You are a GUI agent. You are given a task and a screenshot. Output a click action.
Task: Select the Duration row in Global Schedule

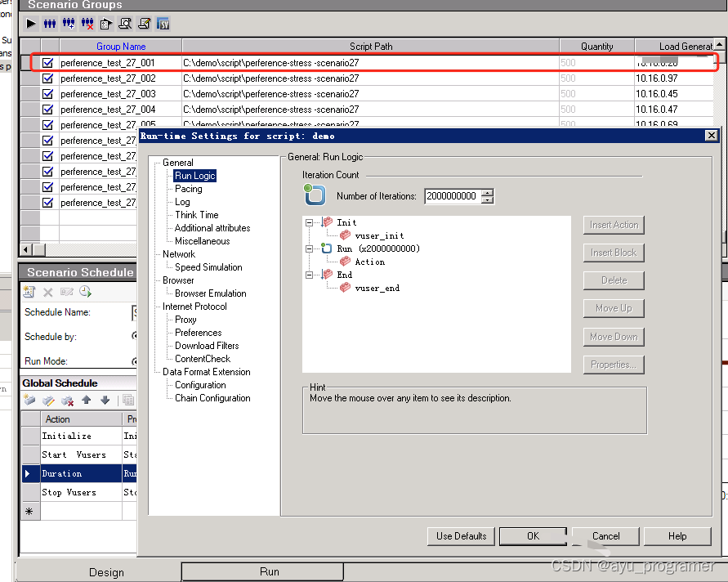(x=79, y=473)
